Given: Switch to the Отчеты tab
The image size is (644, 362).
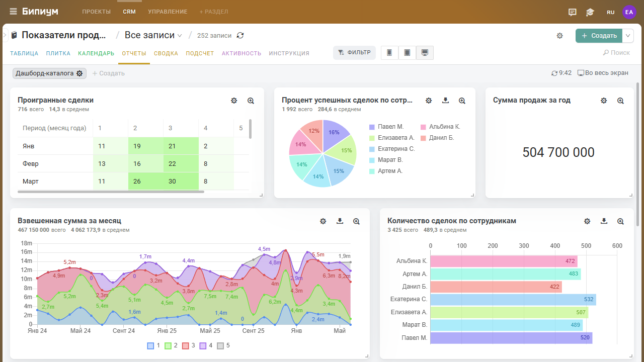Looking at the screenshot, I should (x=134, y=53).
